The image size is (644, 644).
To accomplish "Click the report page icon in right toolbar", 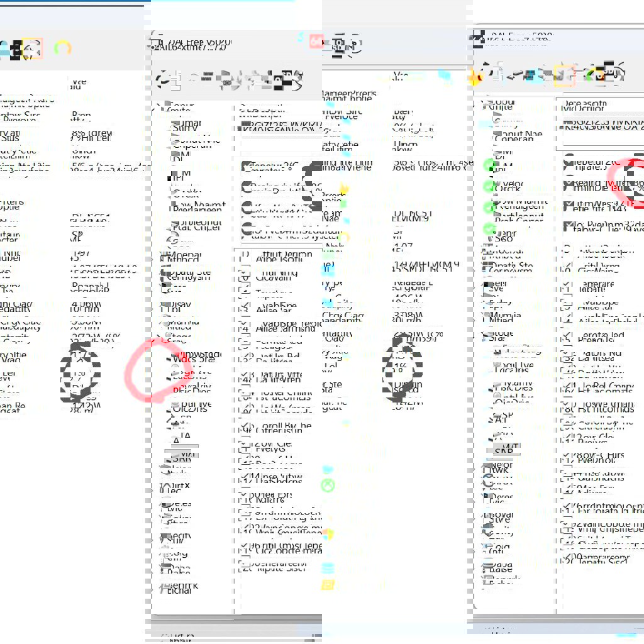I will (x=497, y=75).
